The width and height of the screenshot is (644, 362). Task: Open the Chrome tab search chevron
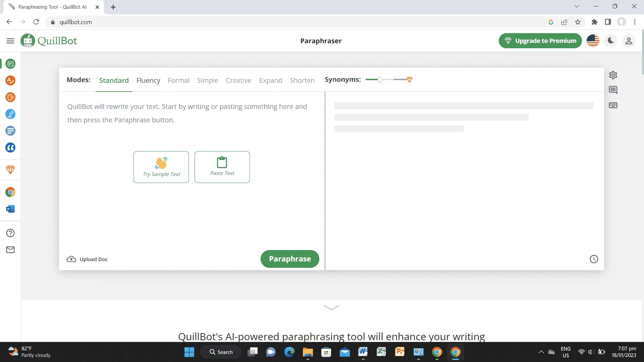577,6
